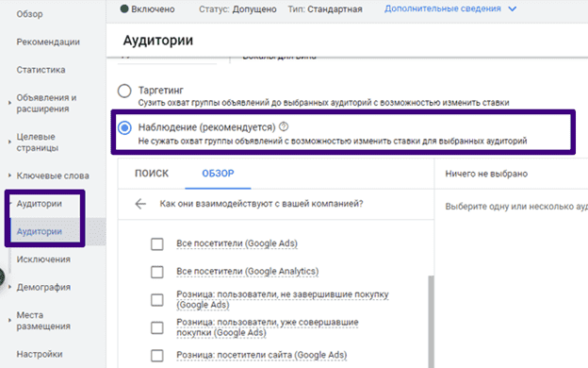
Task: Expand the Целевые страницы section arrow
Action: 9,142
